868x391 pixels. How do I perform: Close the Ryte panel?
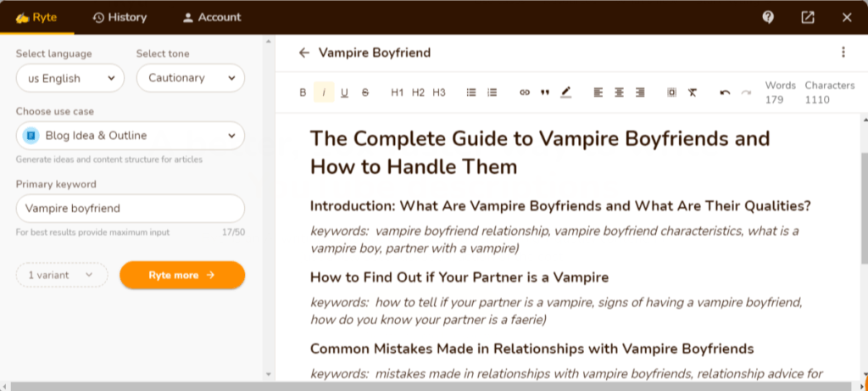(x=847, y=17)
